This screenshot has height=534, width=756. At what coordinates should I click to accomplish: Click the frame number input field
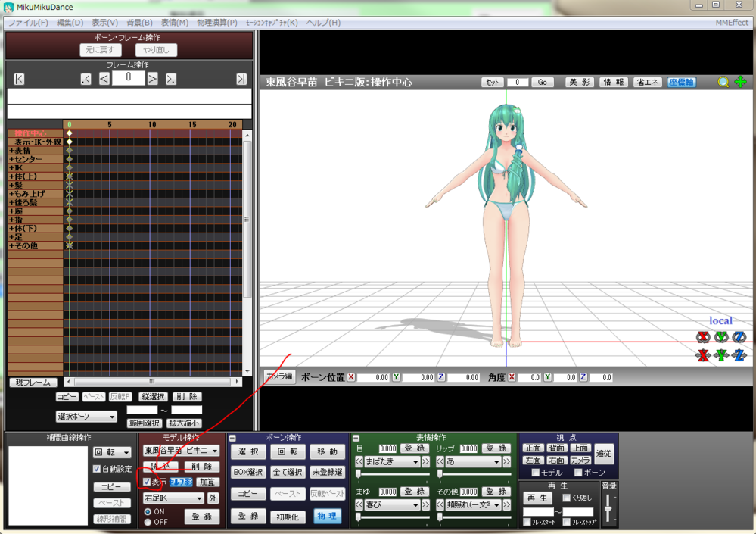coord(128,78)
